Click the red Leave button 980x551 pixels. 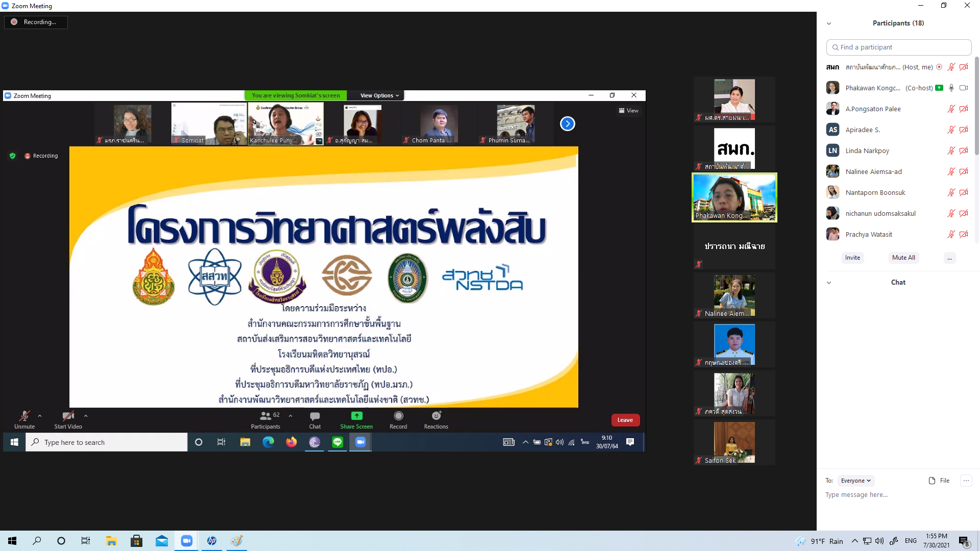click(625, 420)
